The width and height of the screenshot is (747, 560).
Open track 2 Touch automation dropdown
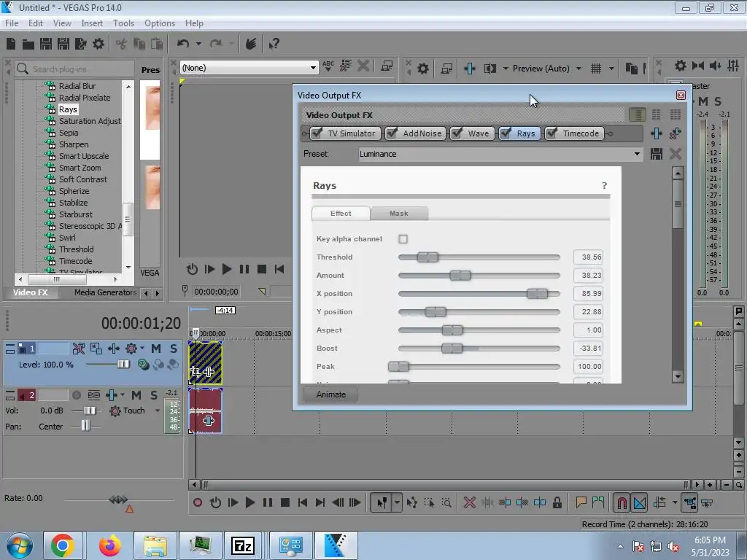(157, 411)
